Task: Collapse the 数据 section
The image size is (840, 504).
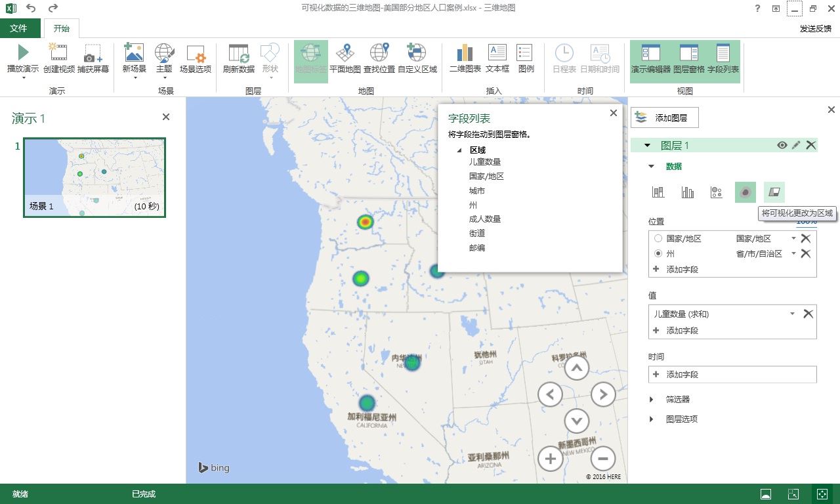Action: click(652, 167)
